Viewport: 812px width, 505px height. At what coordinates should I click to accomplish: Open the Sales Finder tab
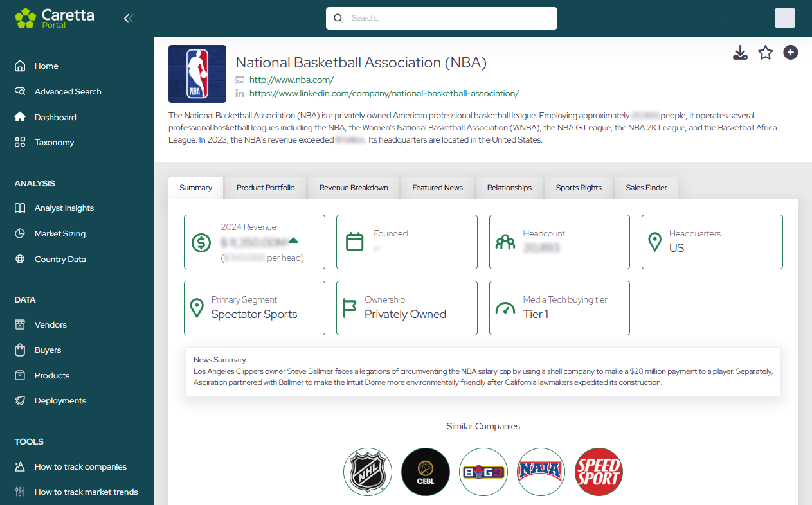pyautogui.click(x=646, y=188)
